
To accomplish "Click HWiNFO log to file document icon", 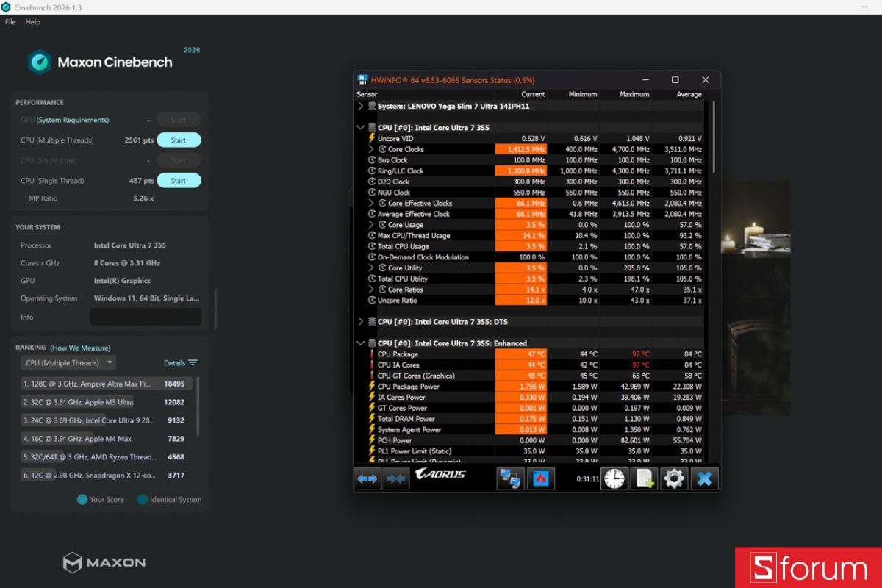I will [644, 478].
